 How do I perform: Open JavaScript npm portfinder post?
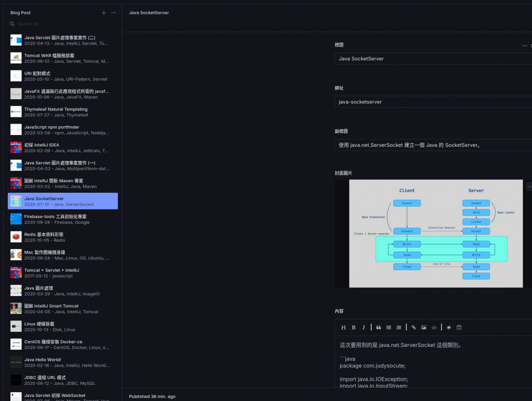tap(63, 129)
